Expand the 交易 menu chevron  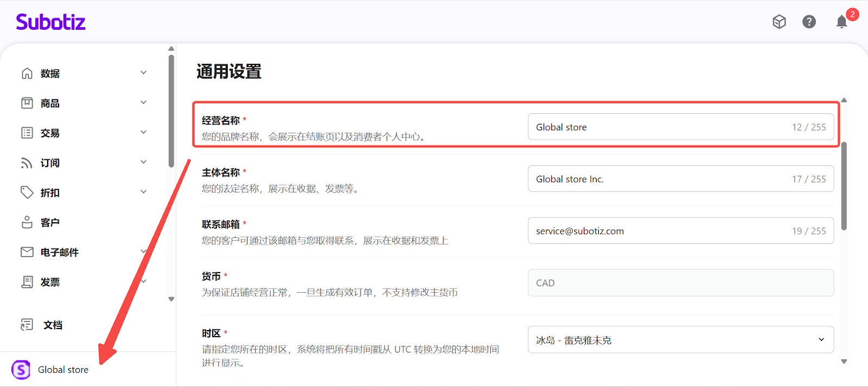pyautogui.click(x=144, y=132)
